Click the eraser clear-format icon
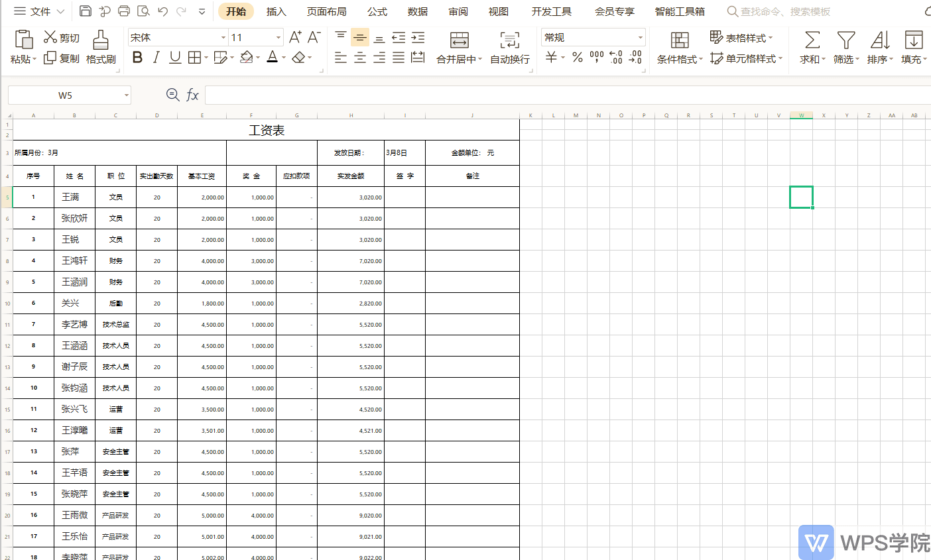 pos(298,58)
